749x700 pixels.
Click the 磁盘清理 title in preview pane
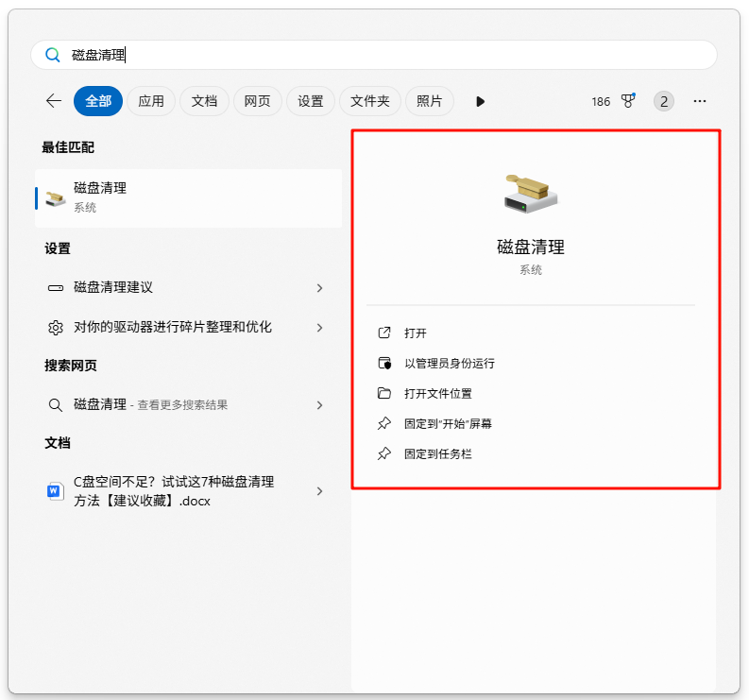(531, 247)
